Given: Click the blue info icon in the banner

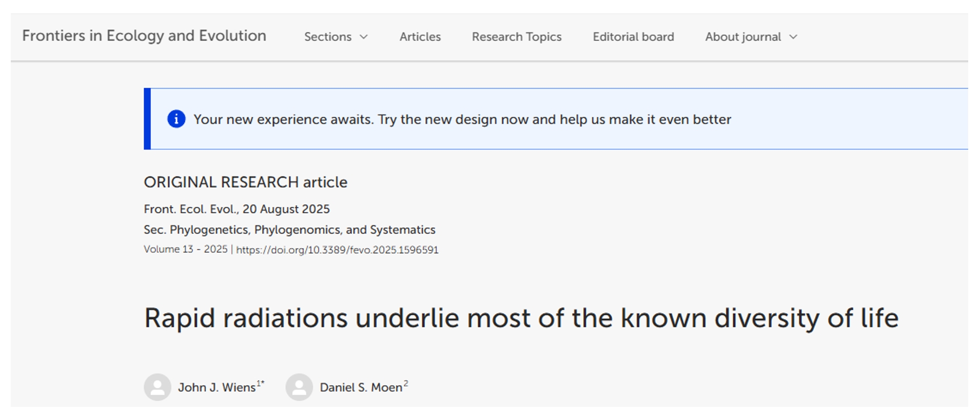Looking at the screenshot, I should click(x=176, y=119).
